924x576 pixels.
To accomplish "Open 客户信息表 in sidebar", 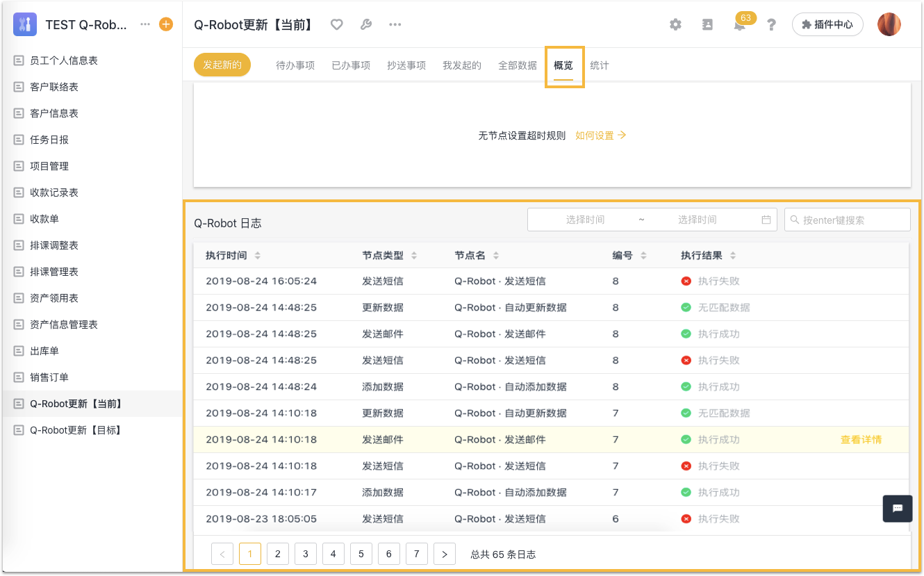I will point(91,113).
